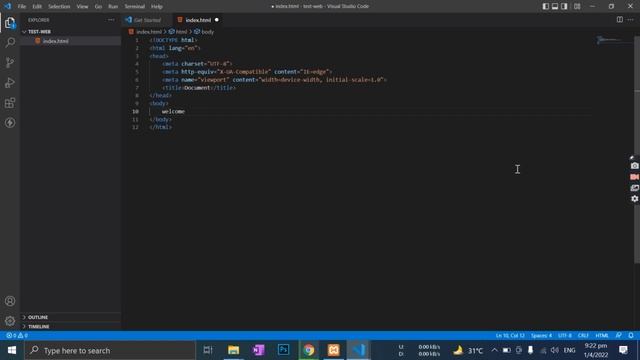Image resolution: width=640 pixels, height=360 pixels.
Task: Click the unsaved dot on index.html tab
Action: 217,20
